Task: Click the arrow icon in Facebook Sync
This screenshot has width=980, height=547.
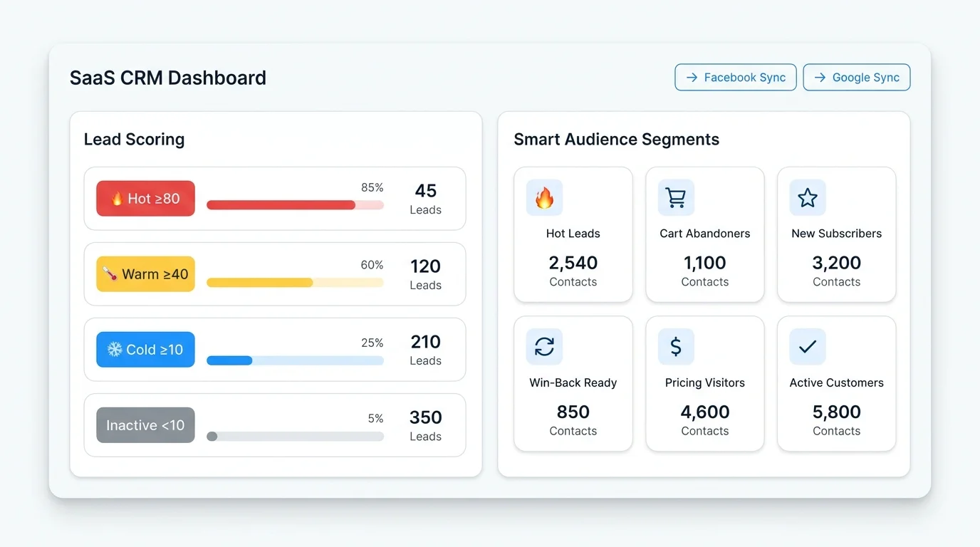Action: pos(692,78)
